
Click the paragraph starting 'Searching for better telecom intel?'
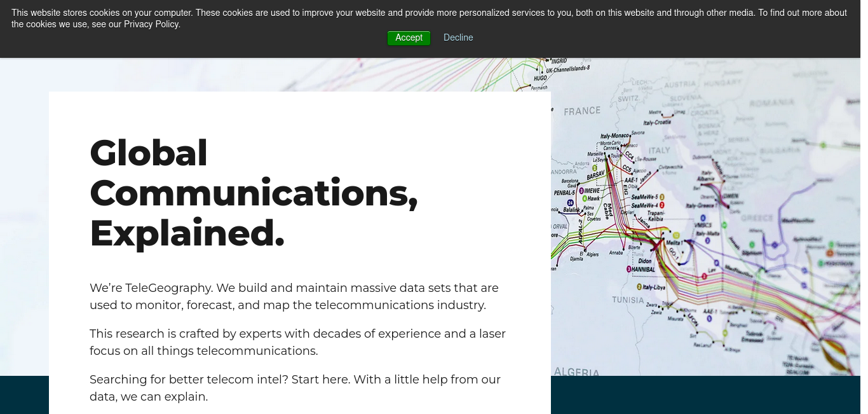pos(295,388)
